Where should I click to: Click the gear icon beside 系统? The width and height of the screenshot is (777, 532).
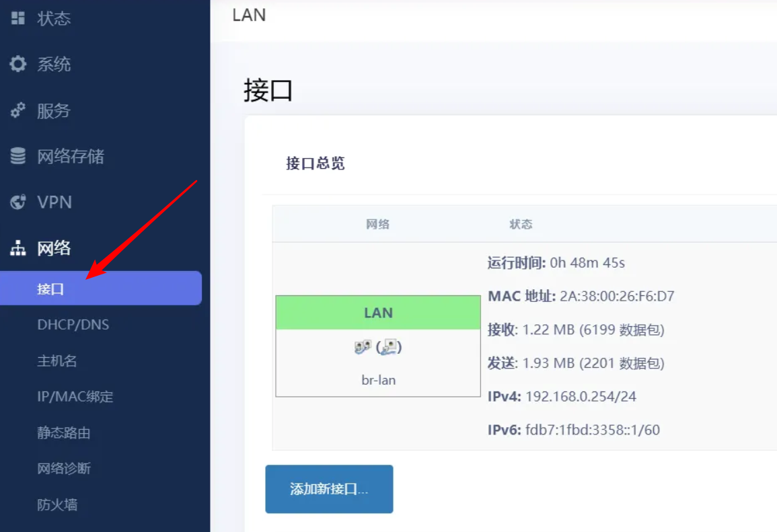[x=18, y=65]
